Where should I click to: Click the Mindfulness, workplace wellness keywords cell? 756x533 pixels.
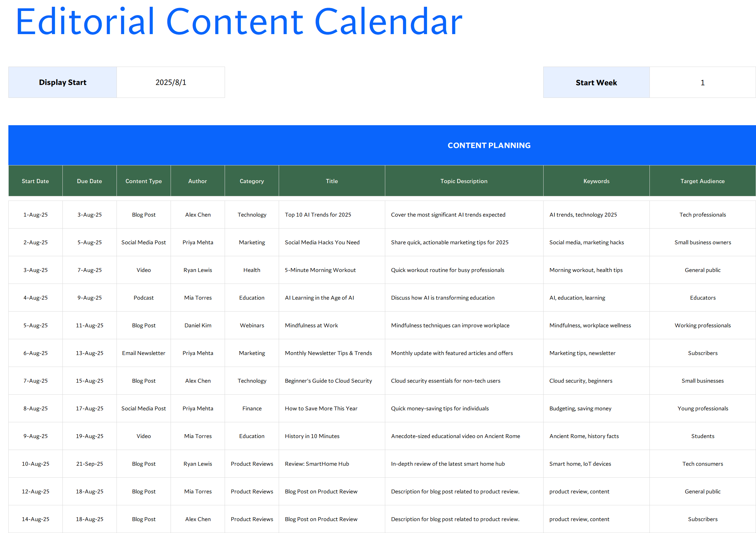coord(596,325)
